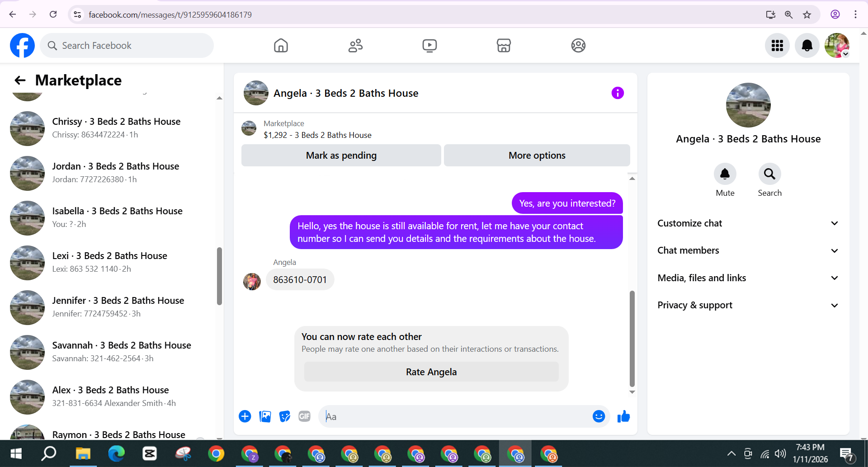
Task: Open the Facebook notifications bell
Action: coord(807,45)
